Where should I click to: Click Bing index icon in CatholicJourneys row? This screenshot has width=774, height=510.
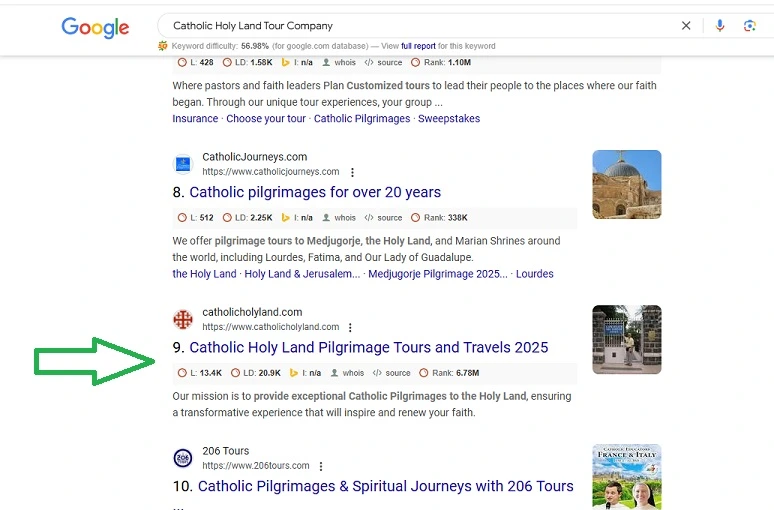click(285, 218)
